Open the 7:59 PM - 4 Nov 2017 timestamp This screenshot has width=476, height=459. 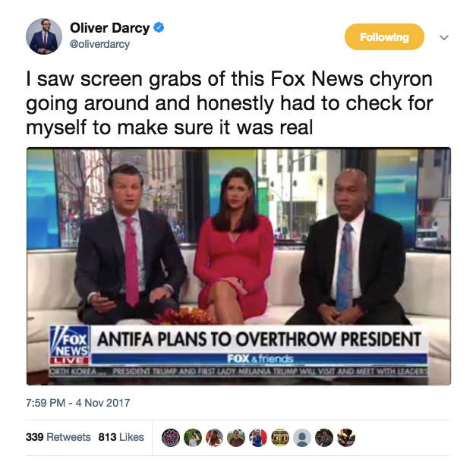coord(78,403)
